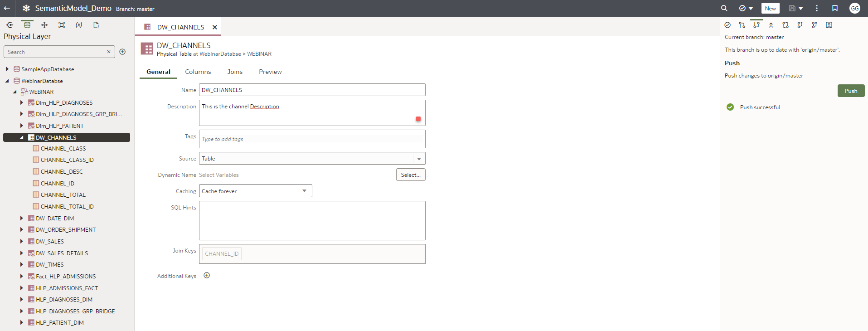868x331 pixels.
Task: Open the save options dropdown arrow
Action: [x=801, y=9]
